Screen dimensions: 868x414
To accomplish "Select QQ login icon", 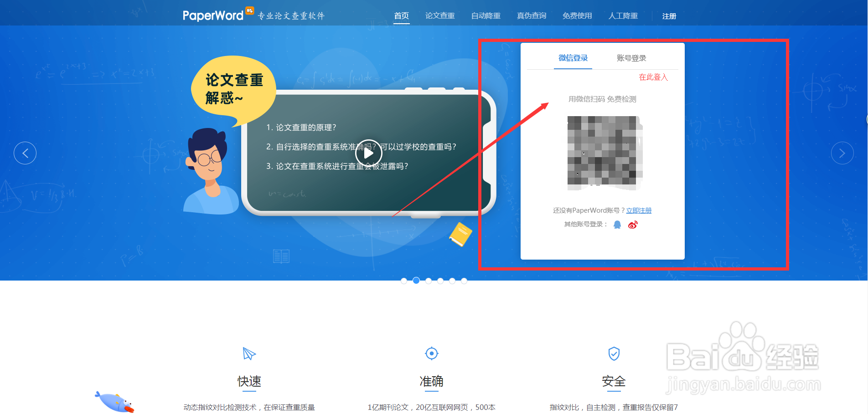I will click(x=618, y=224).
